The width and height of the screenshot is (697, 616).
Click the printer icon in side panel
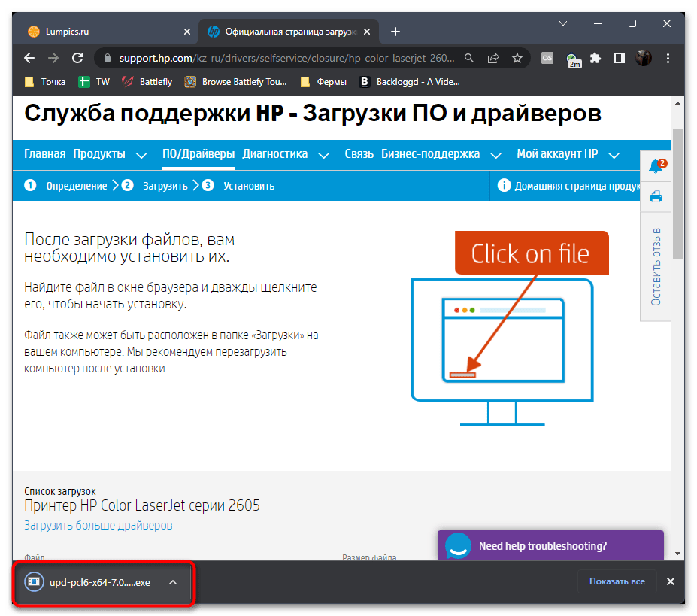point(656,196)
